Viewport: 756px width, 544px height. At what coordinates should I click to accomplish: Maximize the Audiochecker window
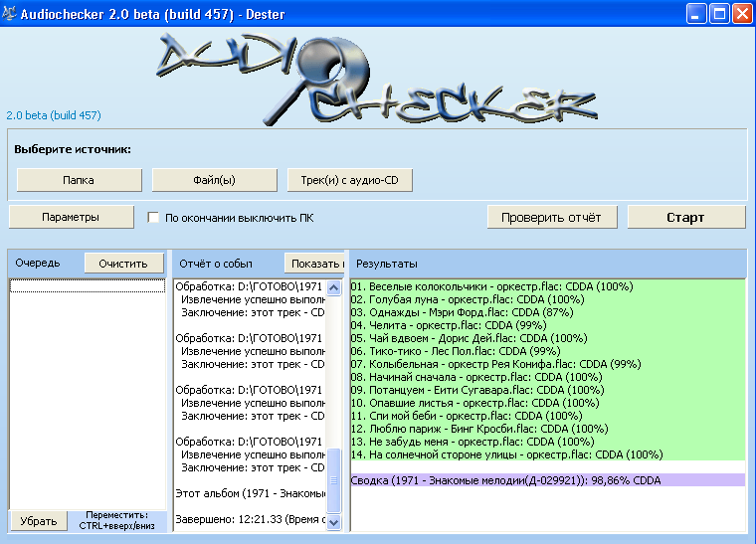coord(717,14)
